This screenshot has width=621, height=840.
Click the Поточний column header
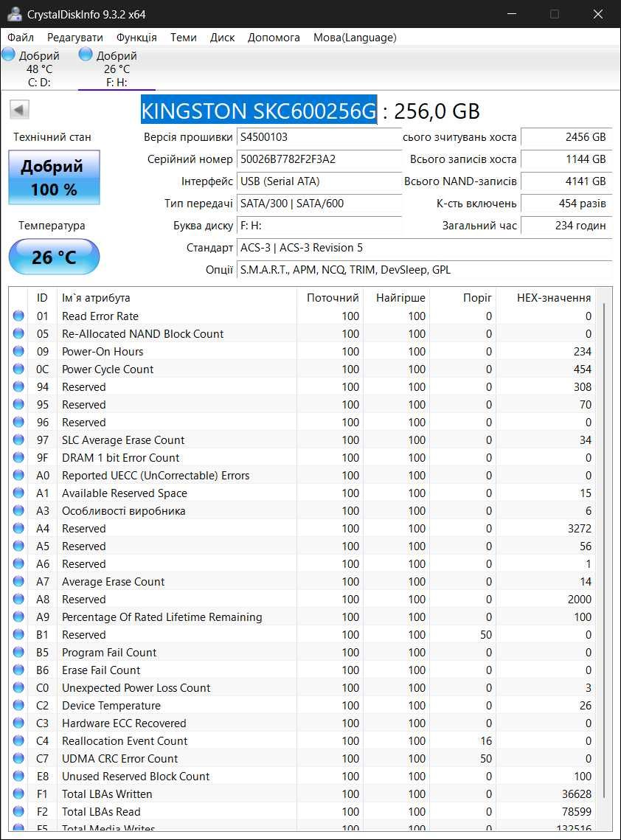point(330,297)
